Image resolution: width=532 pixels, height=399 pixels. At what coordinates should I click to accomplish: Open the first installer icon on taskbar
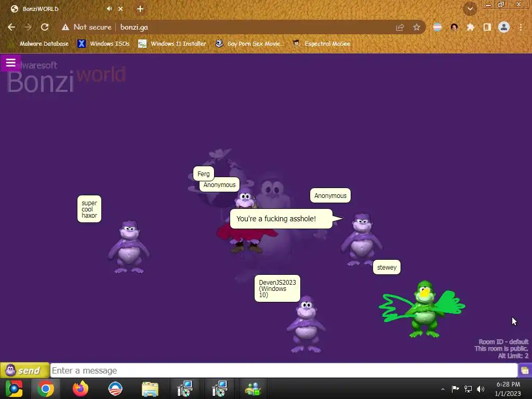click(185, 389)
